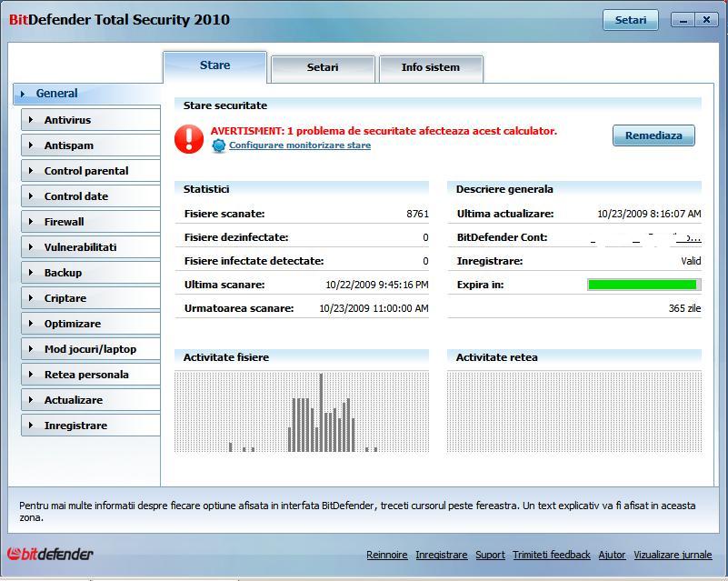The width and height of the screenshot is (728, 581).
Task: Switch to the Stare tab
Action: point(215,66)
